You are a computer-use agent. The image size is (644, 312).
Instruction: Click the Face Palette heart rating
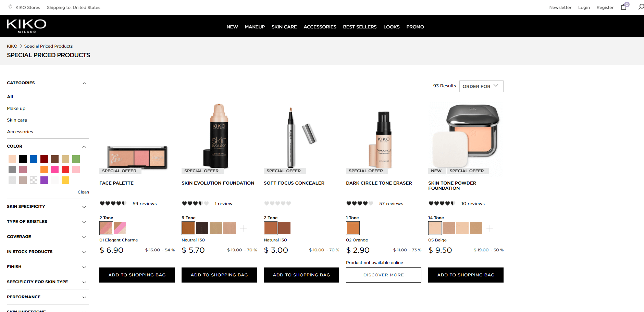click(x=113, y=203)
